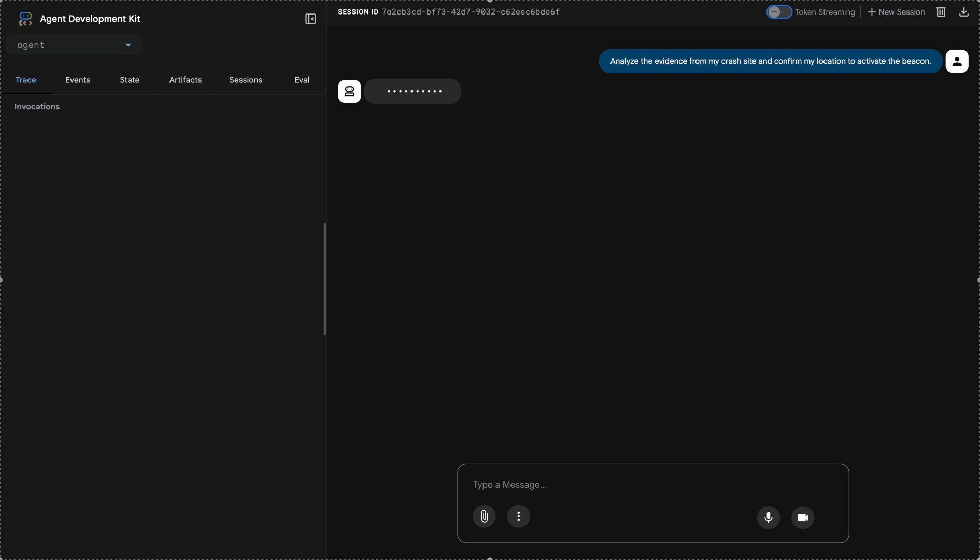Open the Sessions tab
Viewport: 980px width, 560px height.
tap(246, 80)
